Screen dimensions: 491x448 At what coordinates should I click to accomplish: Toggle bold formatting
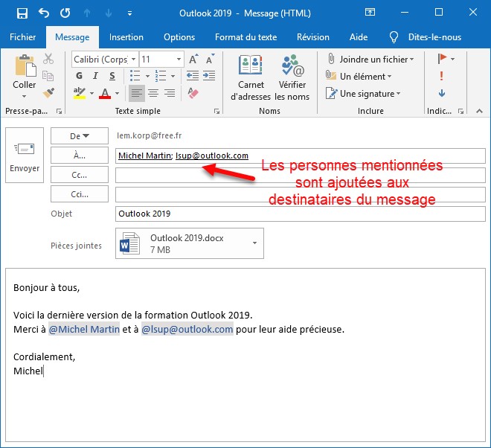click(80, 76)
